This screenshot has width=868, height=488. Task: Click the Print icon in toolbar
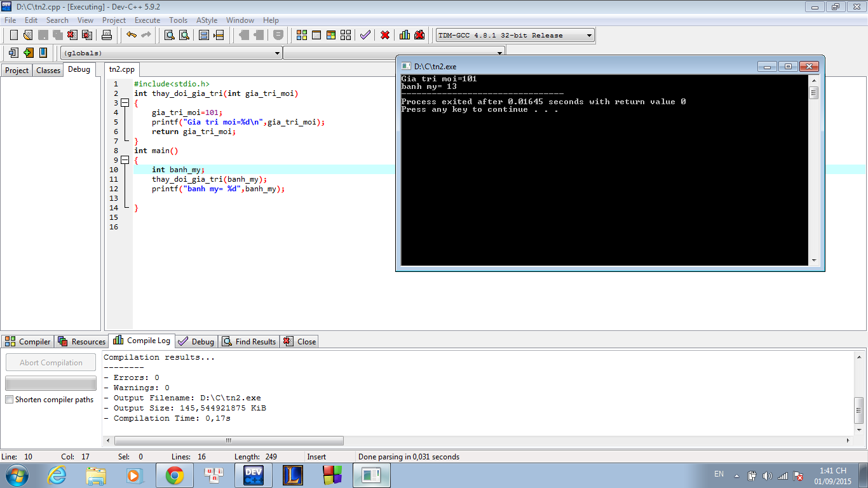tap(107, 36)
